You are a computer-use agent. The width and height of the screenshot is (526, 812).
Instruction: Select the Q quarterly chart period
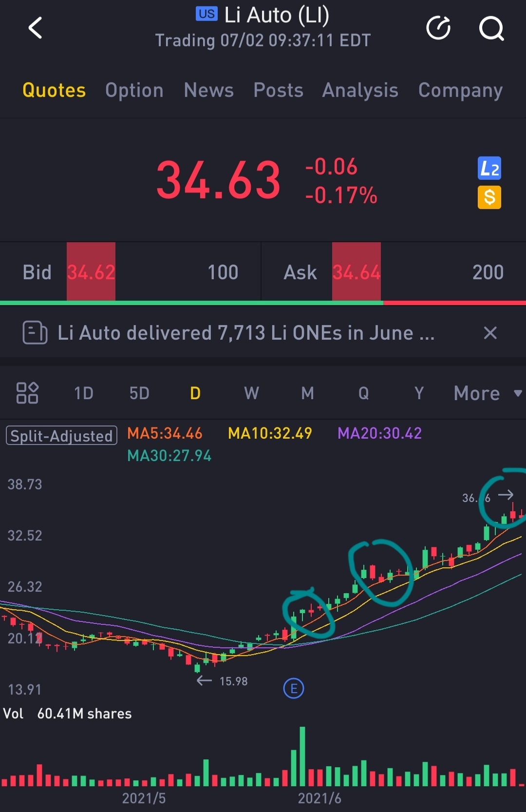click(x=363, y=393)
